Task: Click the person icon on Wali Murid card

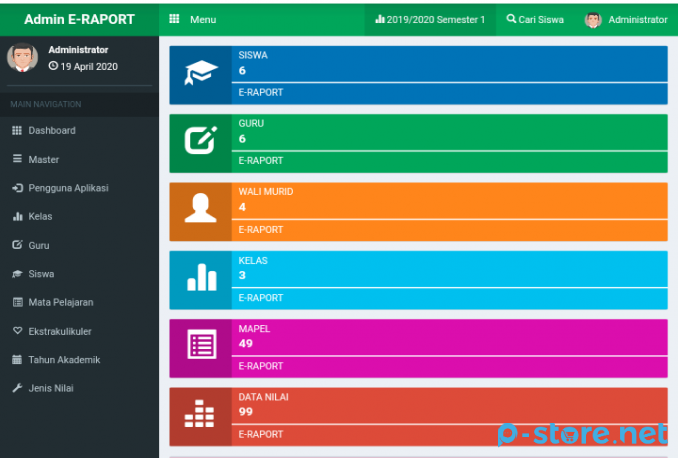Action: coord(200,211)
